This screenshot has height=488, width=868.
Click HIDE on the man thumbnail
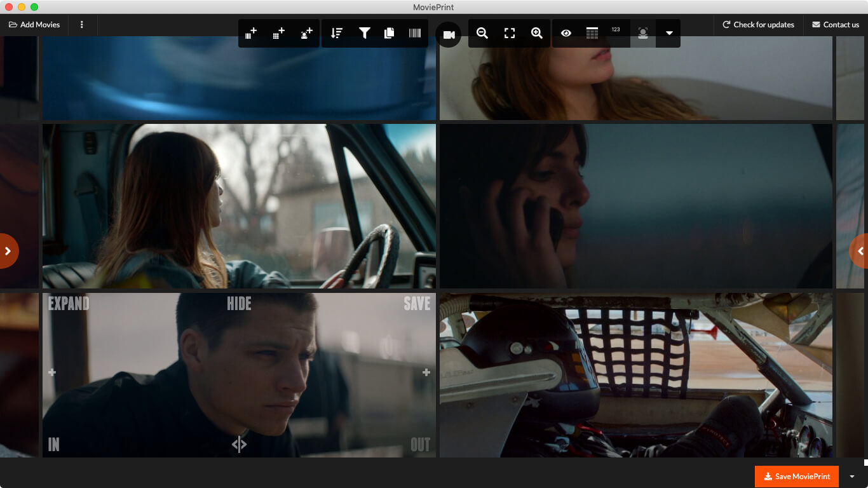click(x=239, y=304)
